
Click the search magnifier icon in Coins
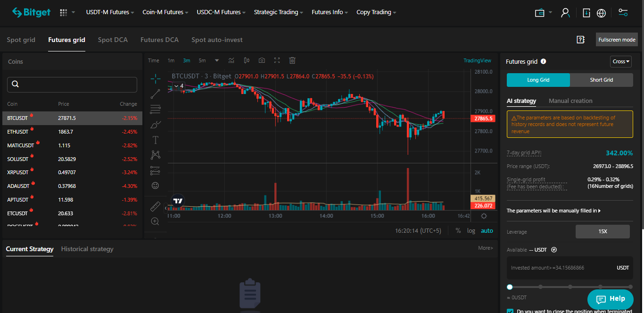coord(15,84)
